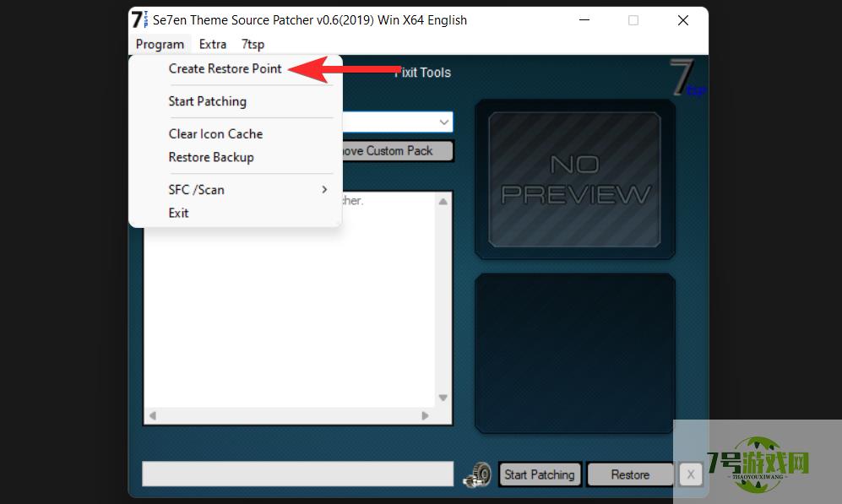Click the log list scroll up arrow
This screenshot has height=504, width=842.
443,202
